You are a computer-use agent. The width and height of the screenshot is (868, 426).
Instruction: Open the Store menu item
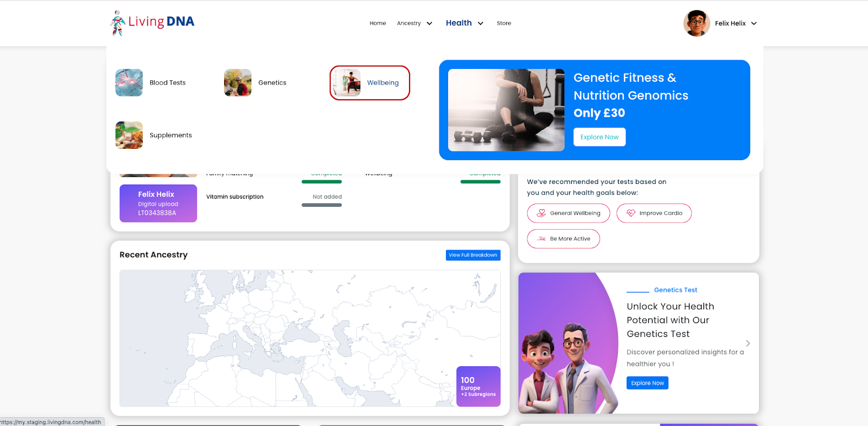point(504,23)
